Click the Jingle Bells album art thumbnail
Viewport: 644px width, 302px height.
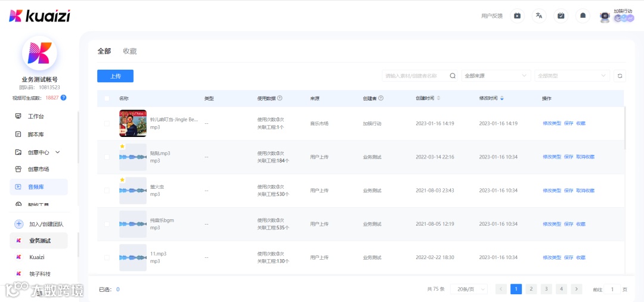pos(133,123)
